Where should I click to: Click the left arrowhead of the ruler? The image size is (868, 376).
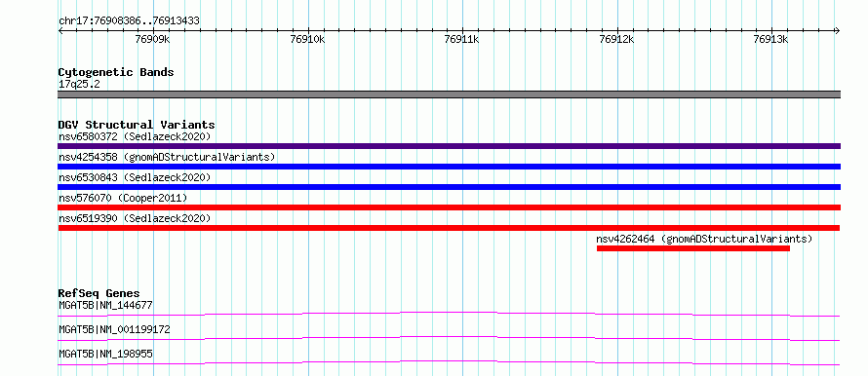point(60,30)
